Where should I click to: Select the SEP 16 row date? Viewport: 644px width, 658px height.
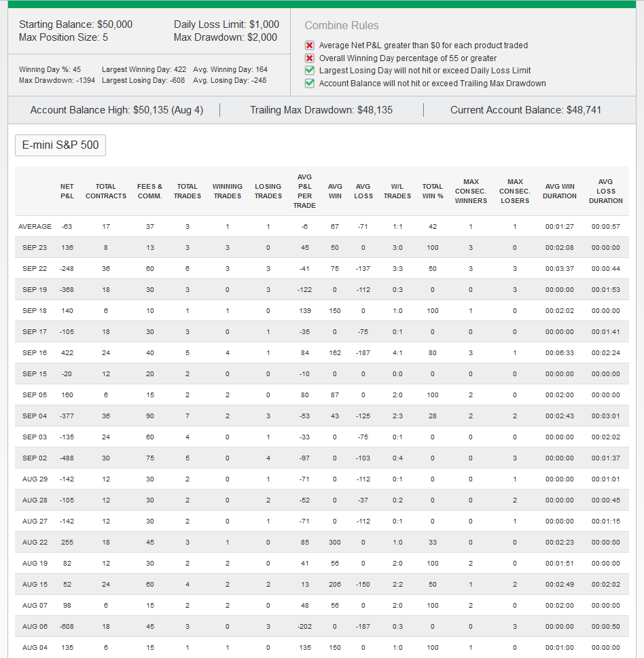coord(35,352)
